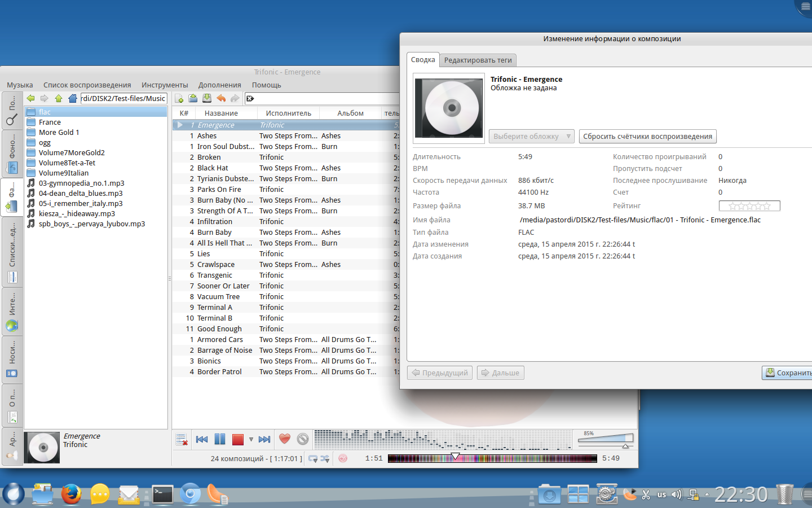Open the shuffle mode dropdown

point(325,459)
